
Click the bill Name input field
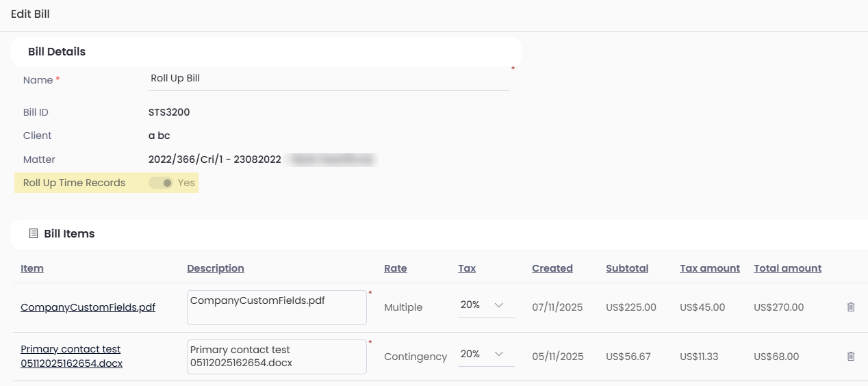click(x=329, y=79)
